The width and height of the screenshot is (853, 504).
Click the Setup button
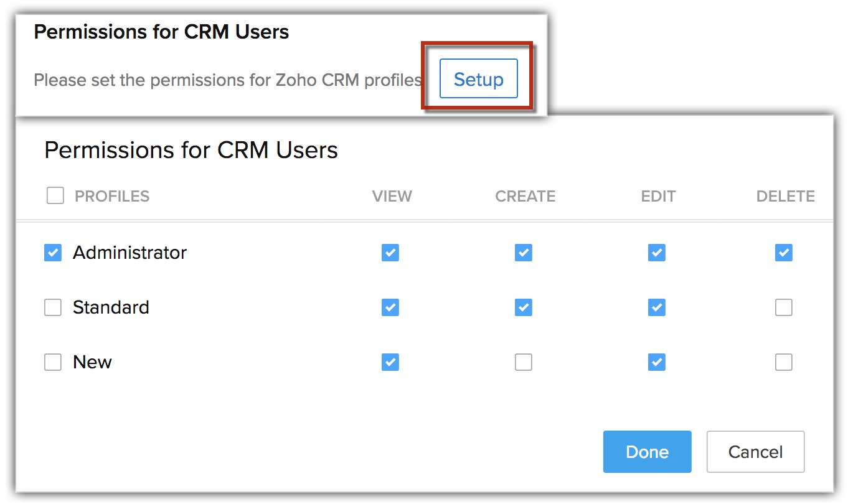pos(478,79)
